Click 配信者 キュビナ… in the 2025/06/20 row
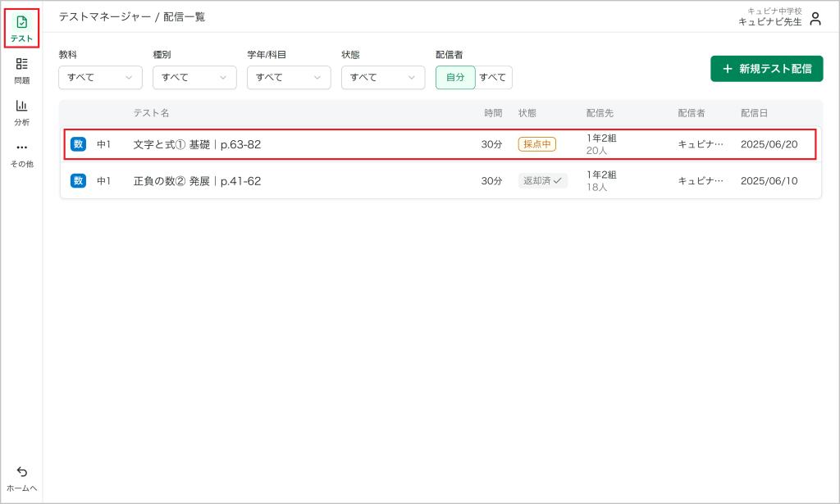 (701, 144)
